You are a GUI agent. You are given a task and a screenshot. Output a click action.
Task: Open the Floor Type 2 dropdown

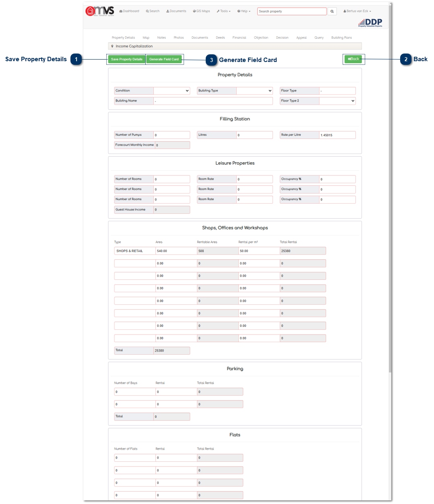[337, 101]
